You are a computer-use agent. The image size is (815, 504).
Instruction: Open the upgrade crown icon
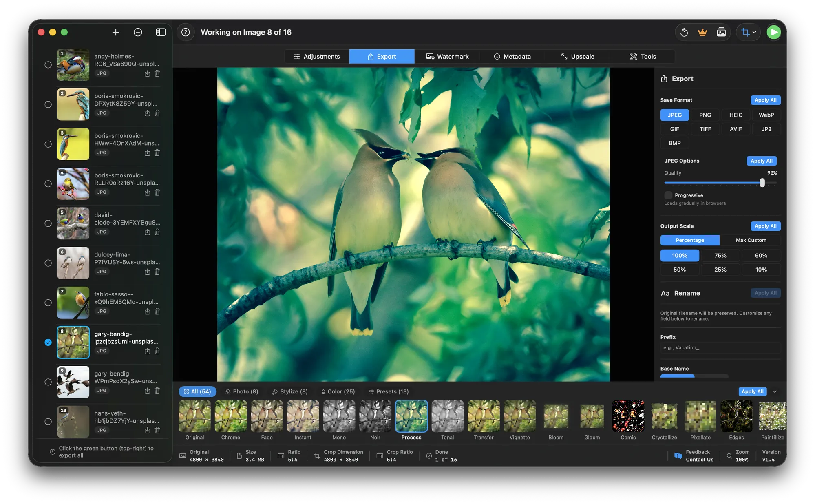(x=702, y=32)
